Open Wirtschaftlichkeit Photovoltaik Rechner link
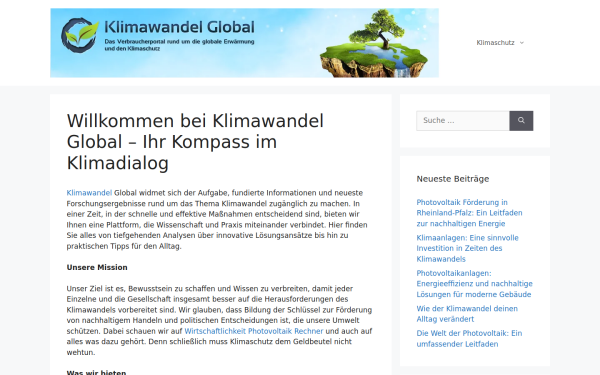The image size is (600, 375). [x=254, y=331]
